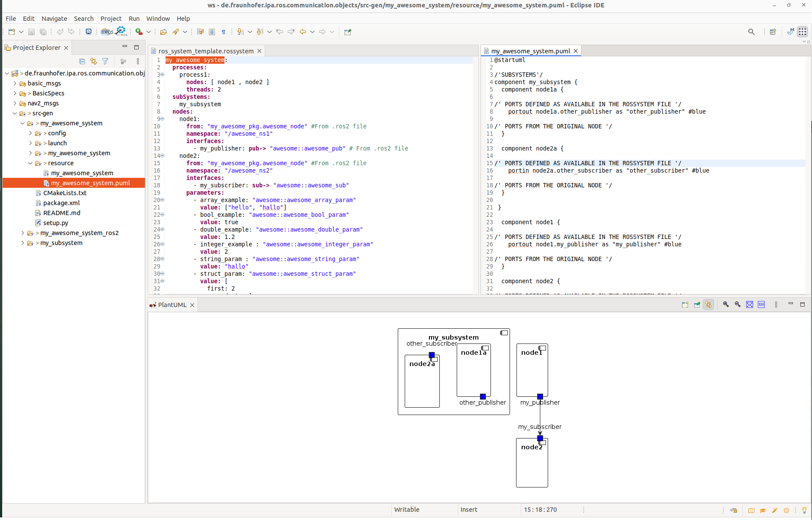
Task: Open the Navigate menu
Action: [x=54, y=19]
